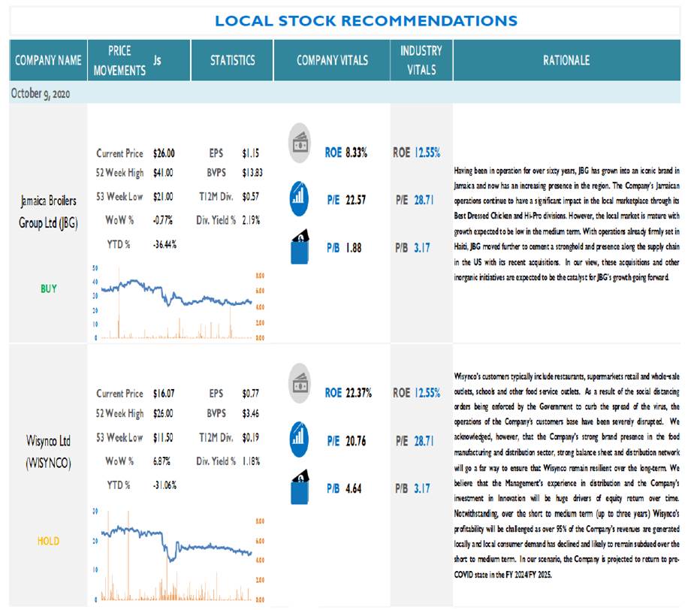
Task: Select Wisynco's 52 Week High '$26.00'
Action: [x=163, y=413]
